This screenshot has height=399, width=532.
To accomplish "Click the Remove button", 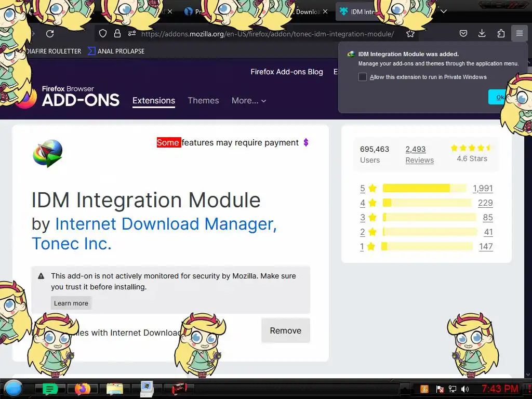I will (x=285, y=330).
